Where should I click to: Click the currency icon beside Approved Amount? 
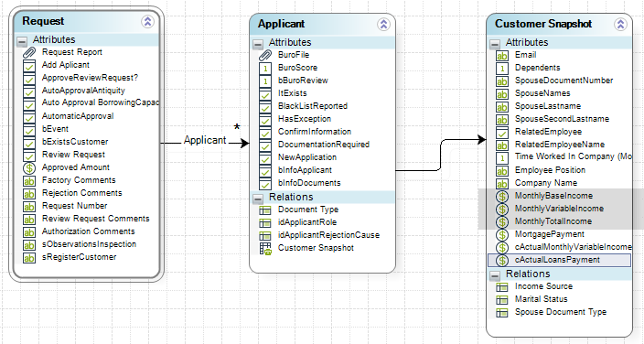[x=29, y=167]
